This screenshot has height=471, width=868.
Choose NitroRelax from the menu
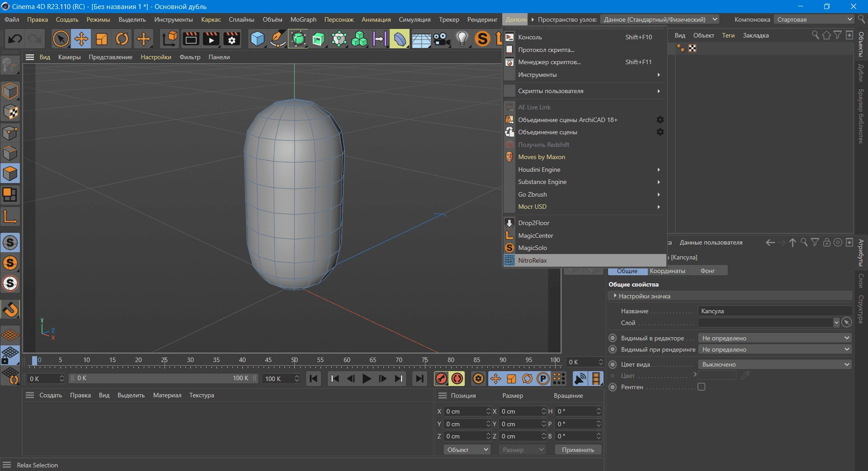click(x=585, y=260)
